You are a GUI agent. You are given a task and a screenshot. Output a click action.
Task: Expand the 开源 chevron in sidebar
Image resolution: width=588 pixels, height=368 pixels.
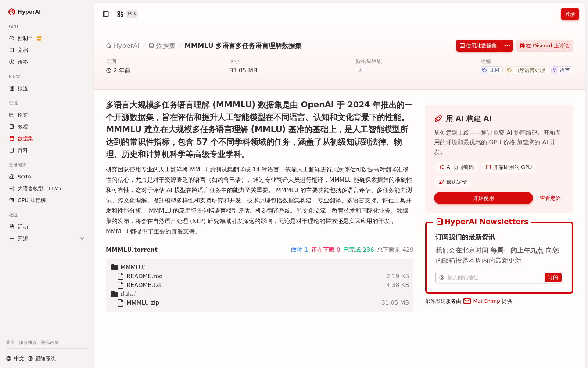tap(82, 238)
